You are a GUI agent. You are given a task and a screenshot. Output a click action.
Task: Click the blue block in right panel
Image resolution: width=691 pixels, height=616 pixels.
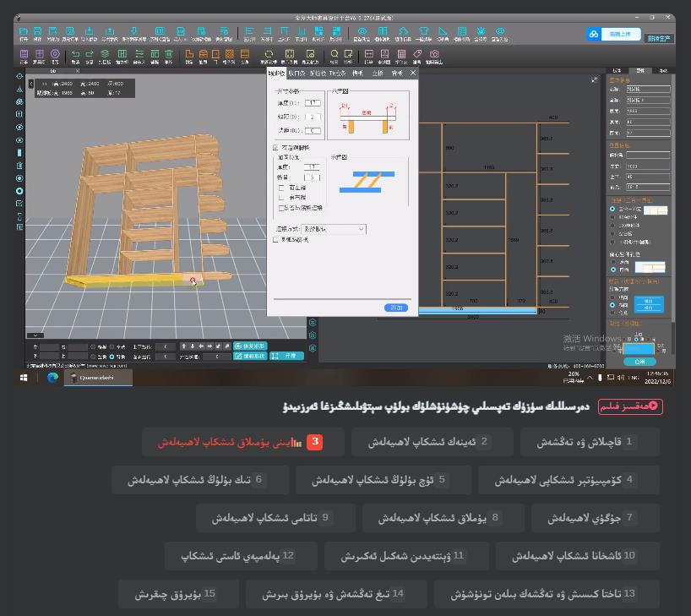(649, 304)
